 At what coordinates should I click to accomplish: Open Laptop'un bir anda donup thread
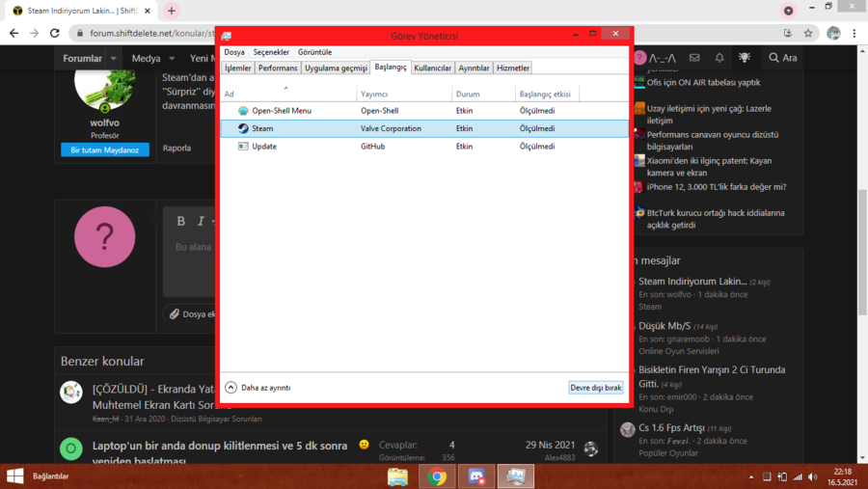(x=220, y=452)
